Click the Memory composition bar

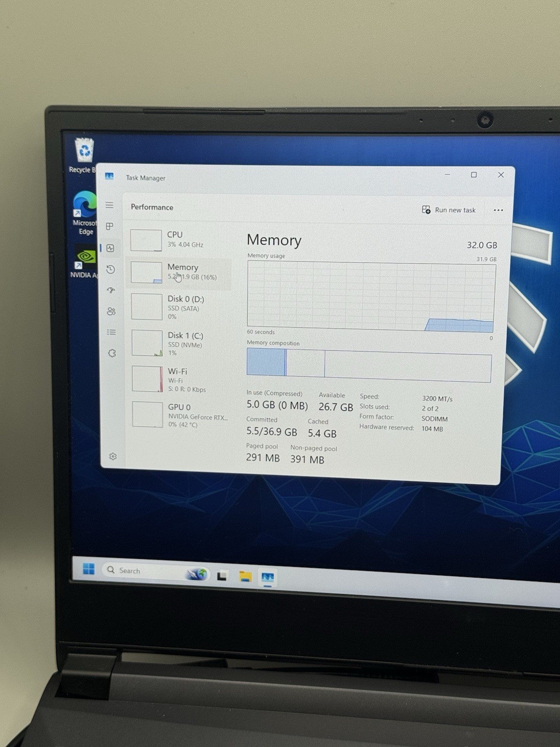coord(369,364)
